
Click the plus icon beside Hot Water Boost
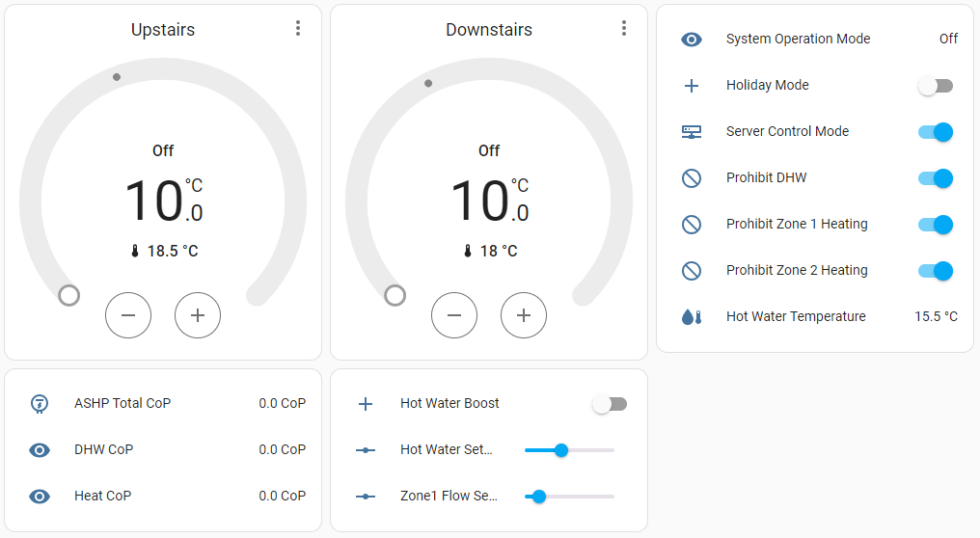coord(366,404)
